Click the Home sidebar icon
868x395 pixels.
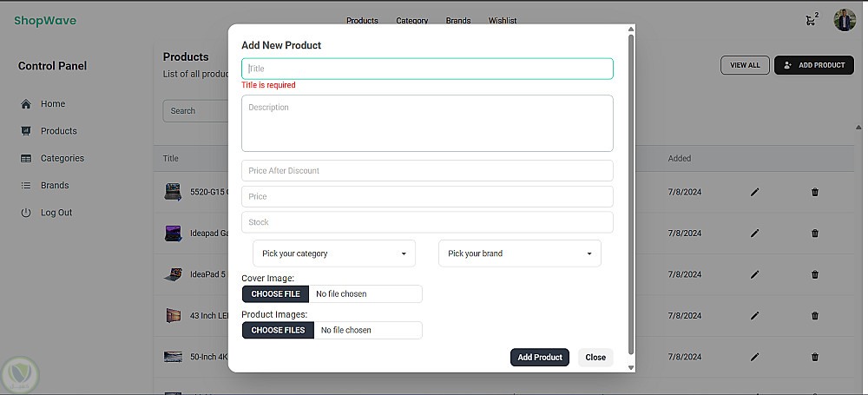(25, 104)
